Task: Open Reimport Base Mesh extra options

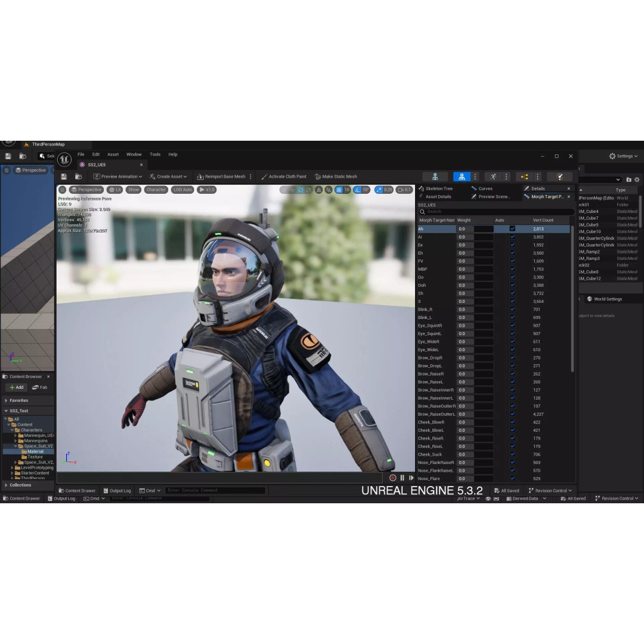Action: click(x=250, y=177)
